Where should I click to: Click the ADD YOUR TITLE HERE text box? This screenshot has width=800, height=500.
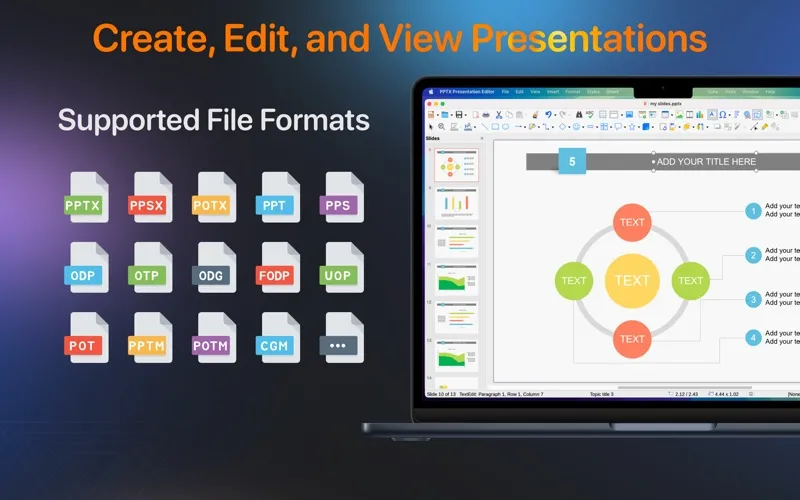pos(706,162)
